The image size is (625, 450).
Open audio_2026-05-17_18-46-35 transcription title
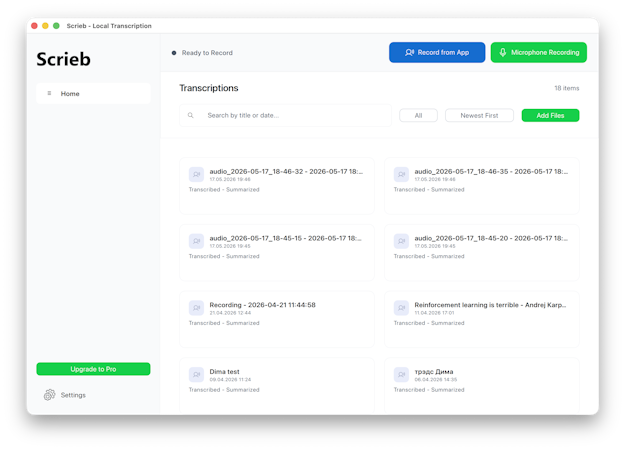point(491,171)
